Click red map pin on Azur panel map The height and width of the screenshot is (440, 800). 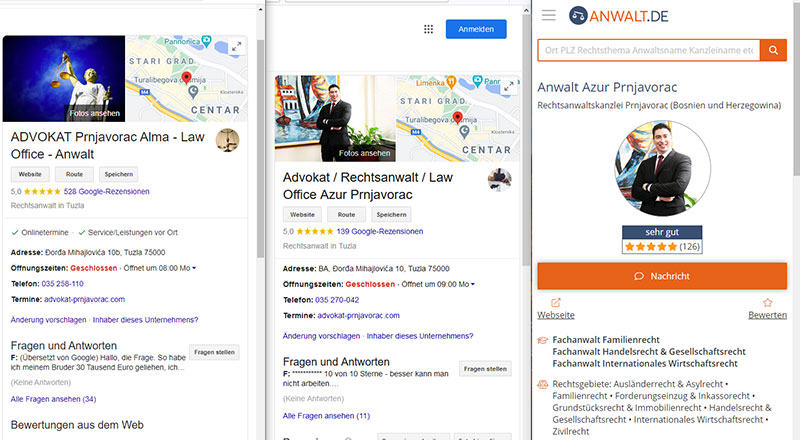(x=458, y=118)
